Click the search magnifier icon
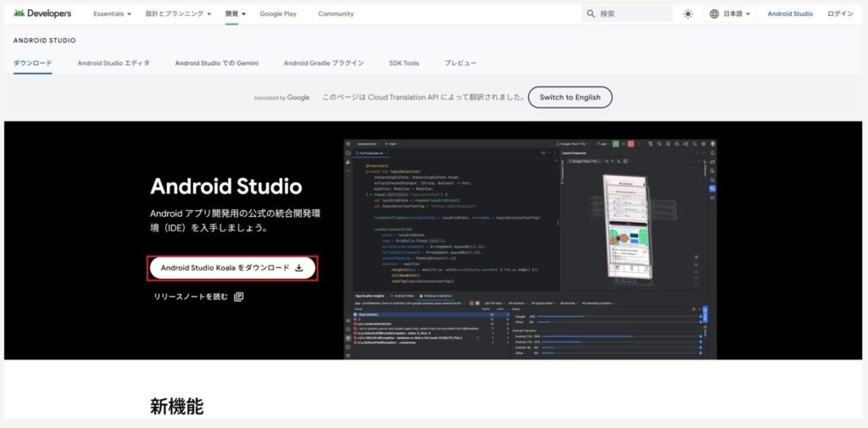 (590, 14)
